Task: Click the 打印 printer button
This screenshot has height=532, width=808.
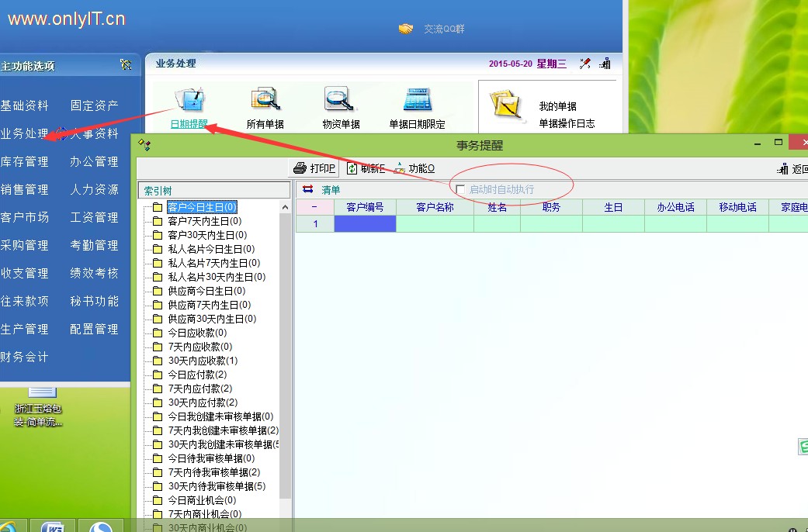Action: tap(314, 168)
